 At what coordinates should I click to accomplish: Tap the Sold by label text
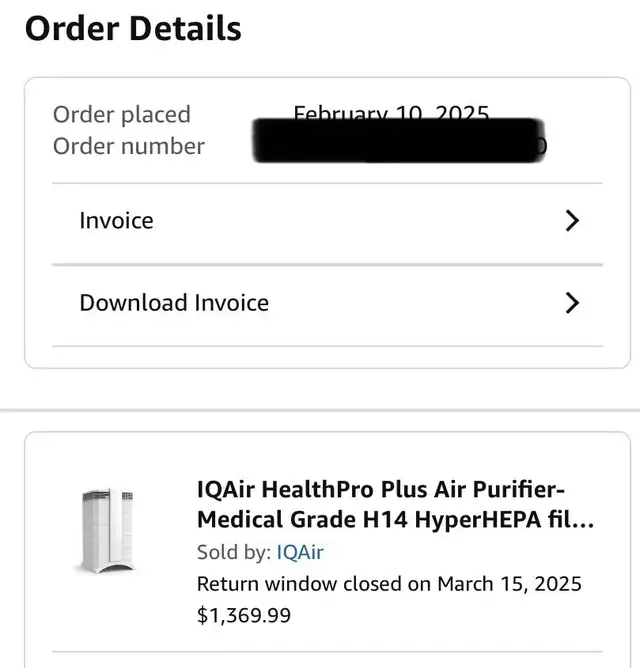[x=234, y=552]
